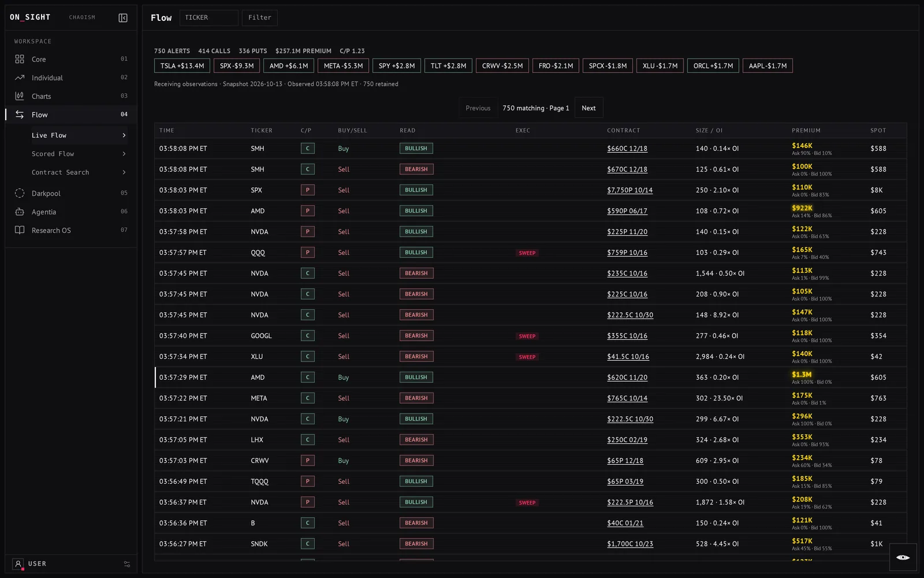
Task: Filter by TSLA +$13.4M chip
Action: (x=182, y=66)
